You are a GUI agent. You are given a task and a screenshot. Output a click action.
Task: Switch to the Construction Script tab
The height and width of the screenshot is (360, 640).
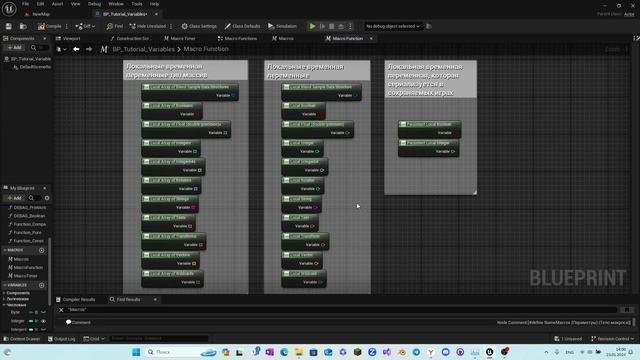130,38
